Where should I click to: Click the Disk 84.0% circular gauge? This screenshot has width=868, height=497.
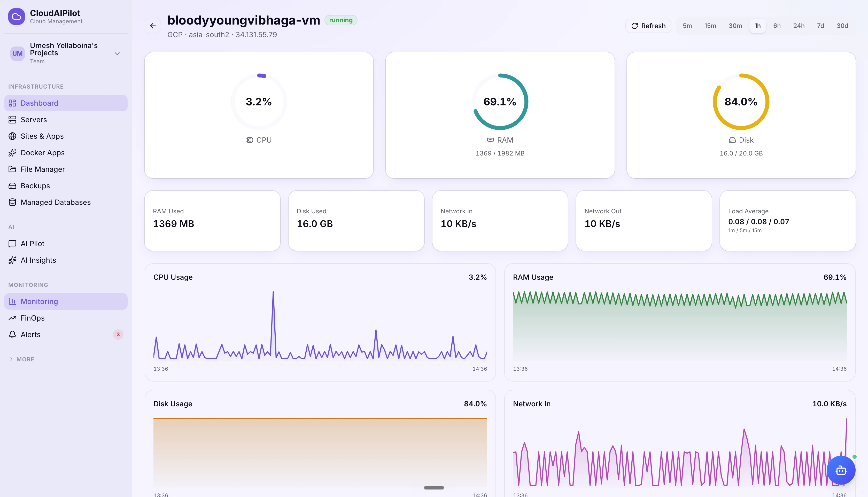click(741, 102)
